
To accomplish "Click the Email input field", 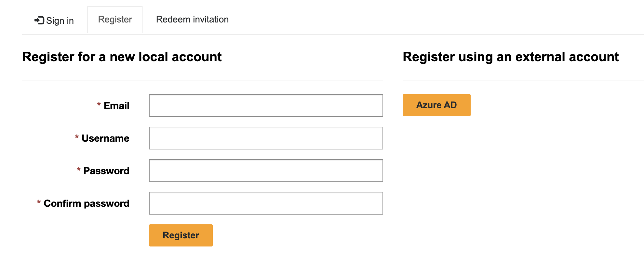I will click(266, 105).
